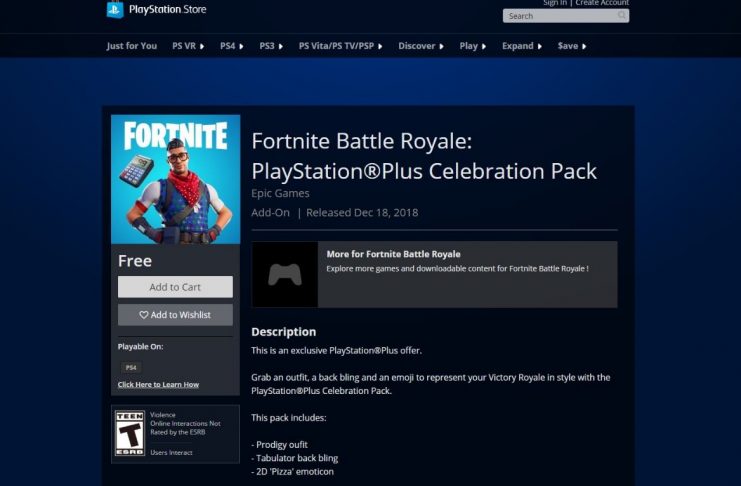Screen dimensions: 741x486
Task: Click the More for Fortnite Battle Royale banner title
Action: pyautogui.click(x=393, y=254)
